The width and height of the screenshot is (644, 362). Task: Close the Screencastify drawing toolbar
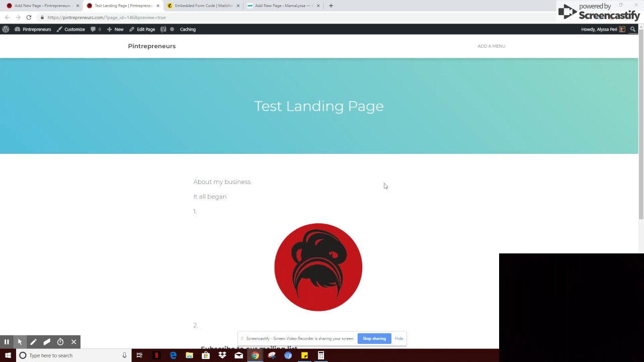(73, 342)
